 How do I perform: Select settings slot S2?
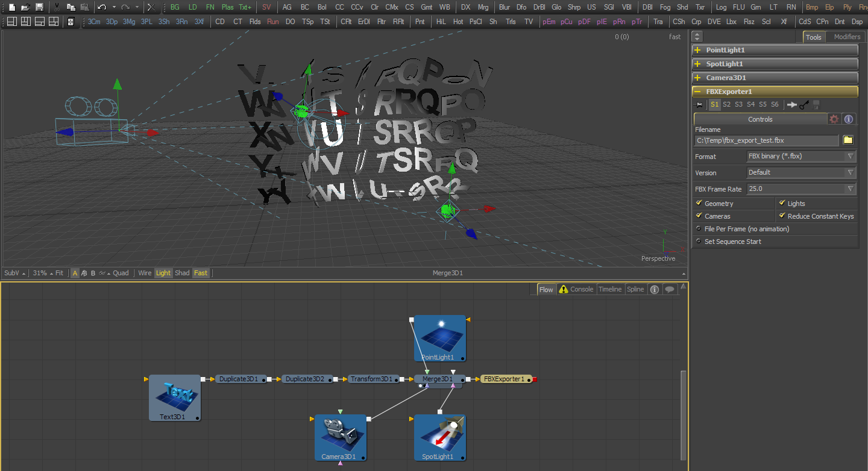click(727, 104)
